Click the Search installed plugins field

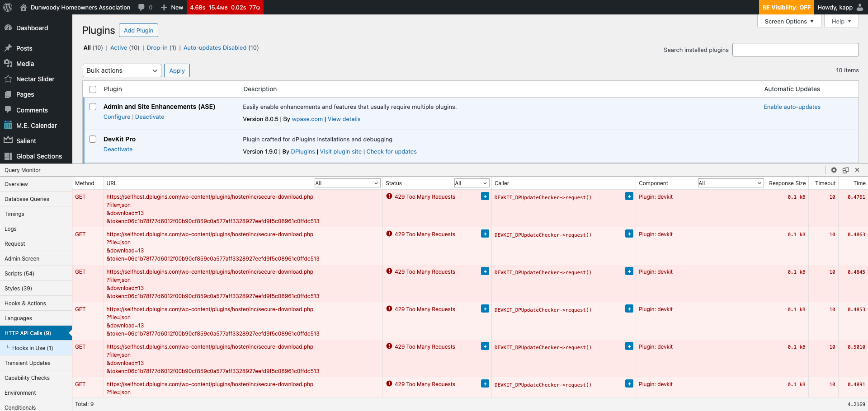(x=795, y=50)
